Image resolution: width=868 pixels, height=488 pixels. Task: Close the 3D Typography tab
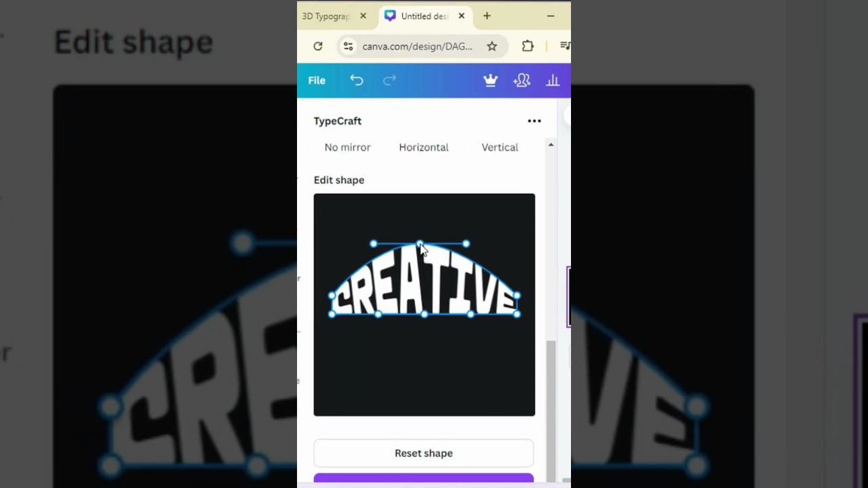(x=363, y=16)
